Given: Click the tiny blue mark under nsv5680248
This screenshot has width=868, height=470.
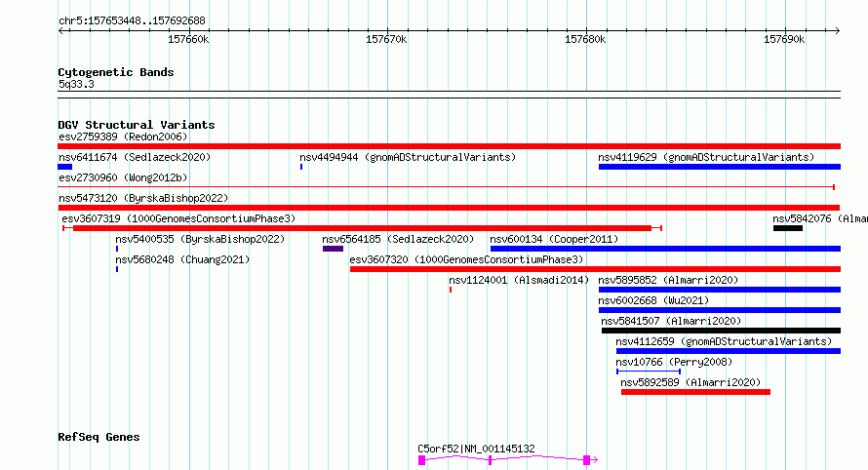Looking at the screenshot, I should tap(117, 269).
